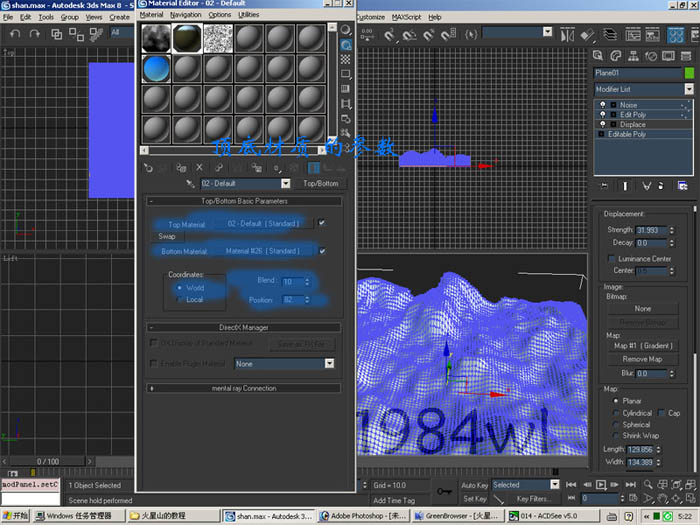Viewport: 700px width, 525px height.
Task: Click Make Material Copy icon
Action: (219, 167)
